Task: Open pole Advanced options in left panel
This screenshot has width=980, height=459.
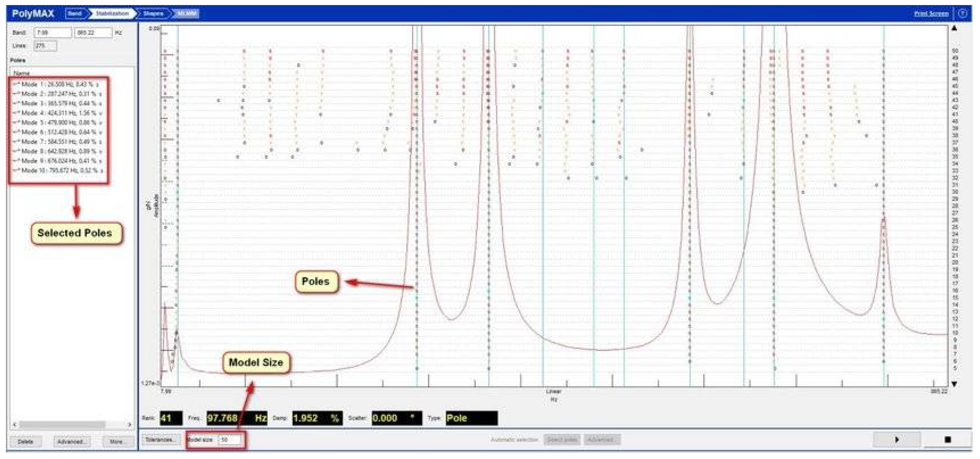Action: 71,441
